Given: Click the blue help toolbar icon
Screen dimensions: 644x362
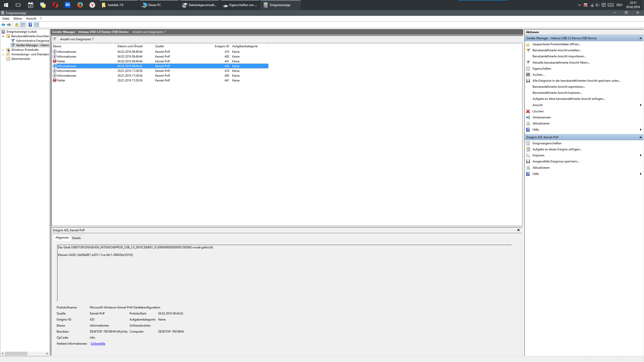Looking at the screenshot, I should coord(30,25).
